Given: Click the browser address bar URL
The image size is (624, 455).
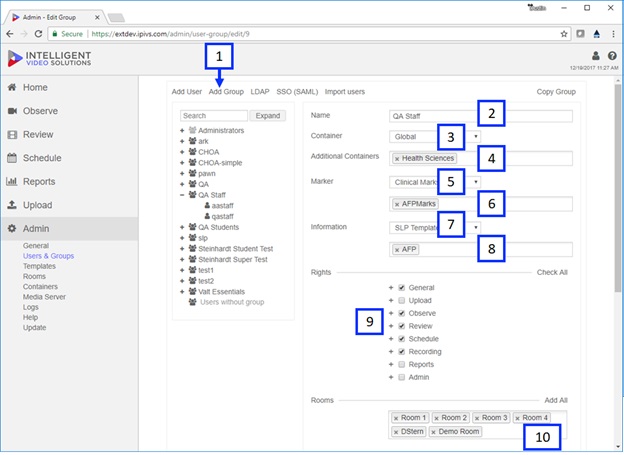Looking at the screenshot, I should [x=170, y=34].
